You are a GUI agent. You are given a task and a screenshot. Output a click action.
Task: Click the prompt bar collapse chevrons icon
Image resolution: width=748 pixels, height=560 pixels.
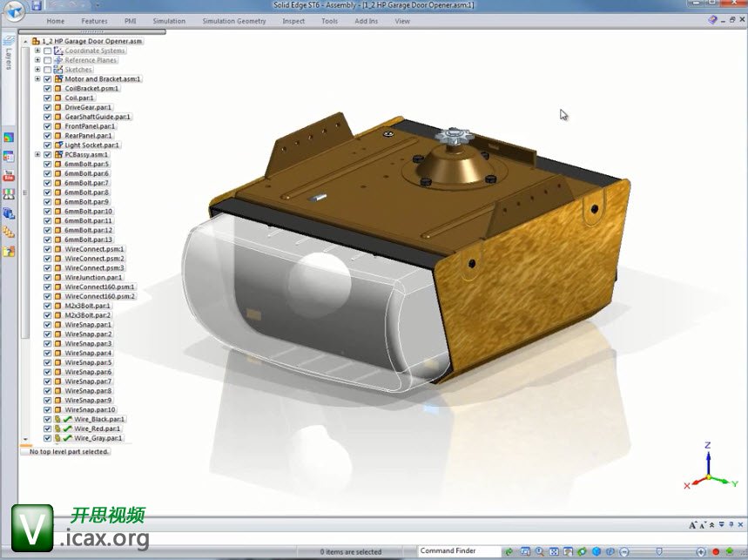point(712,525)
